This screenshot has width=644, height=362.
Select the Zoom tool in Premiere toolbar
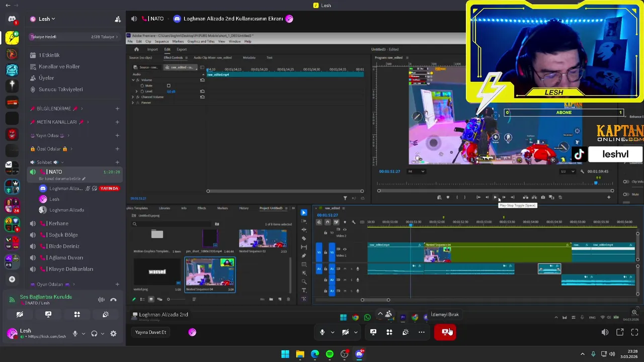(303, 282)
